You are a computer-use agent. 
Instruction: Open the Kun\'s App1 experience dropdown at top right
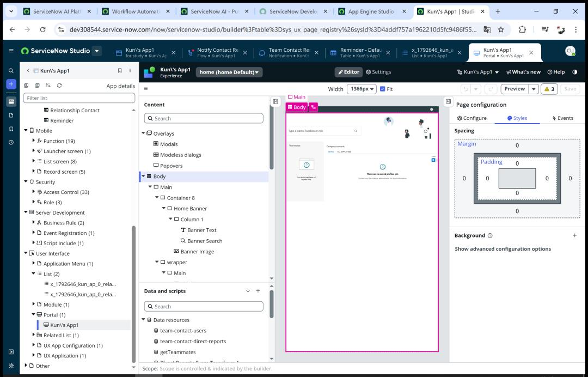tap(478, 72)
